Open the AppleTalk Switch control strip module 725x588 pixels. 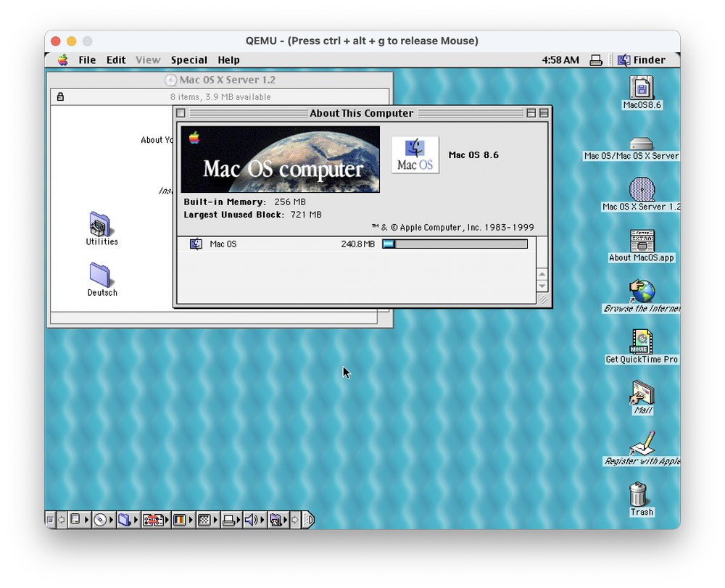79,520
